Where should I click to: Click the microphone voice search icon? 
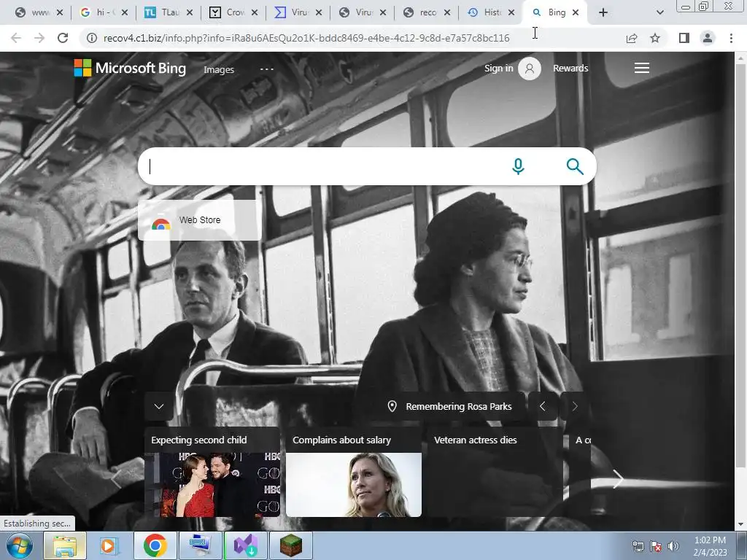click(519, 166)
